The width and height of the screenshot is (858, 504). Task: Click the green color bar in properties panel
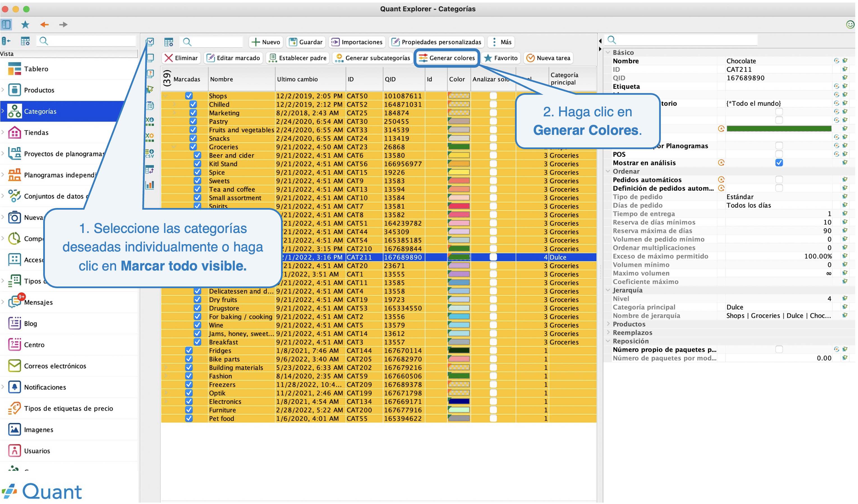point(779,129)
